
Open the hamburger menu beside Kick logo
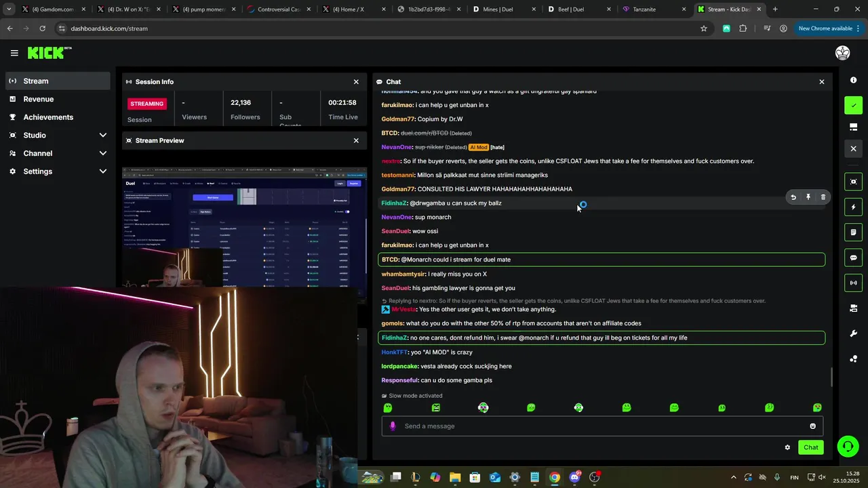(14, 53)
